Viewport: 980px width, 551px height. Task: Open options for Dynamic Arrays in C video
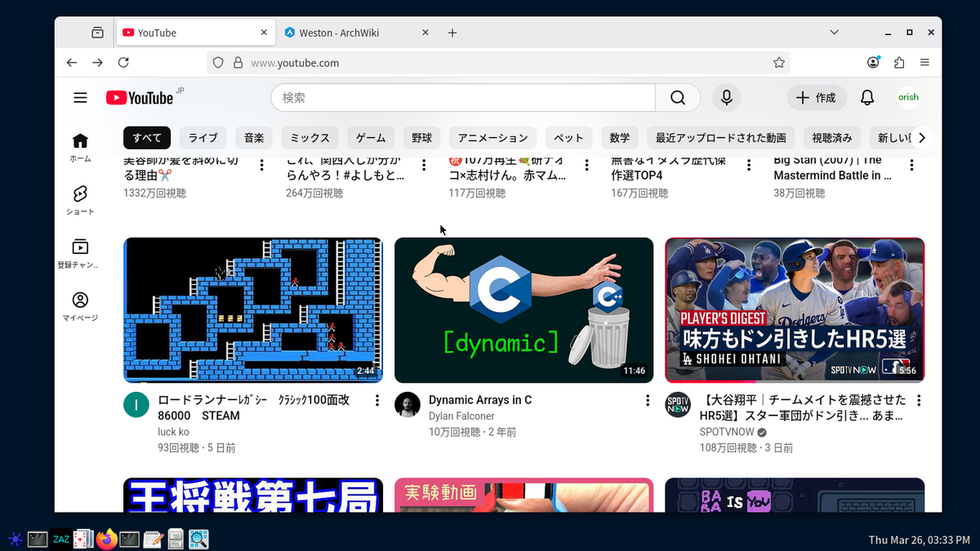(648, 401)
